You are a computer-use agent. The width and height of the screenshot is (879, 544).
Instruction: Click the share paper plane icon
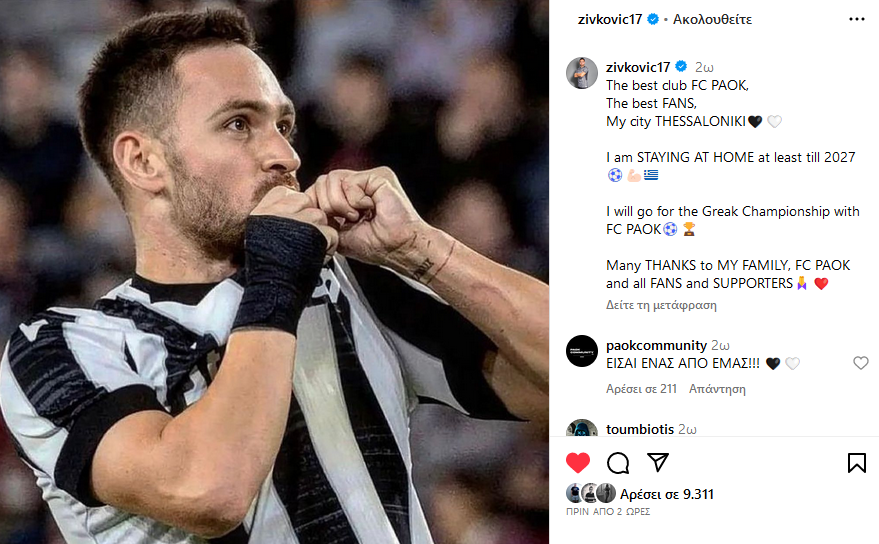pos(657,462)
